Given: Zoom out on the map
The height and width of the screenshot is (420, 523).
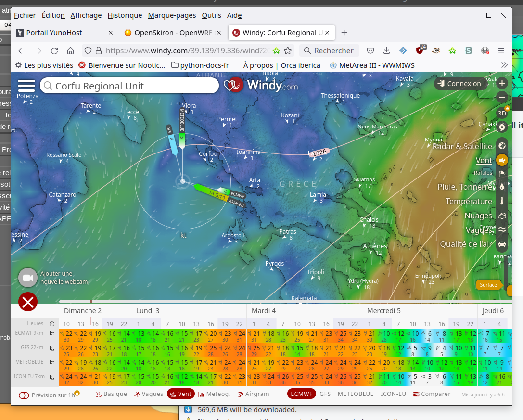Looking at the screenshot, I should [502, 97].
